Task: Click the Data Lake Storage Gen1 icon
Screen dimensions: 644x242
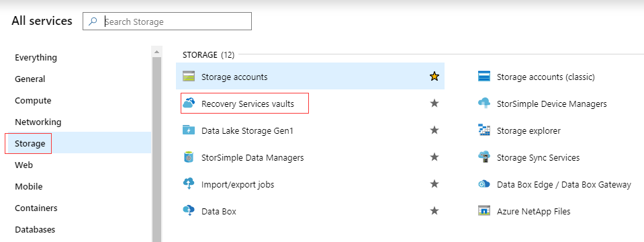Action: 189,130
